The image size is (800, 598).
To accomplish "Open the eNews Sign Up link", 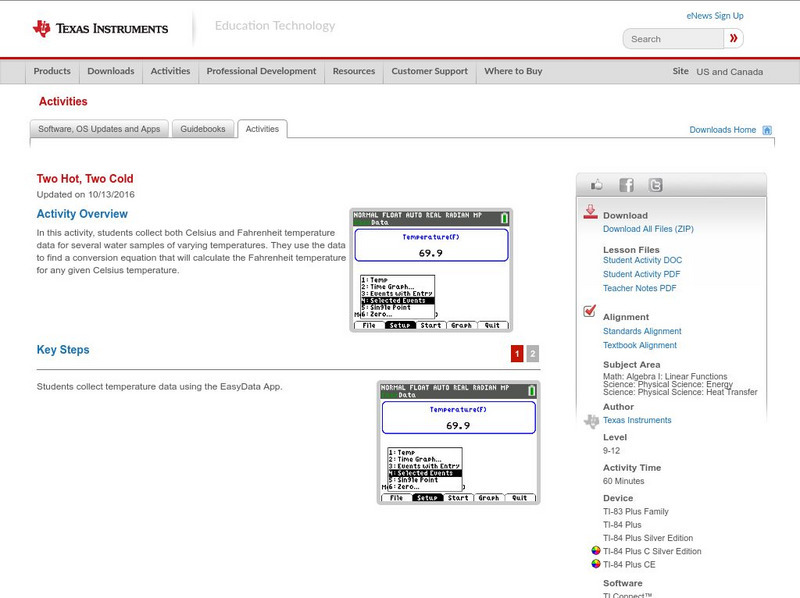I will pyautogui.click(x=715, y=16).
